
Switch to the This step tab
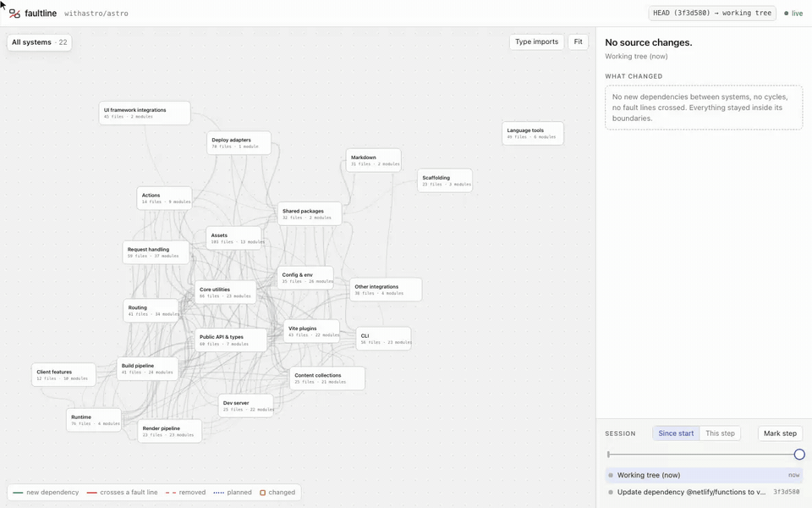coord(720,433)
